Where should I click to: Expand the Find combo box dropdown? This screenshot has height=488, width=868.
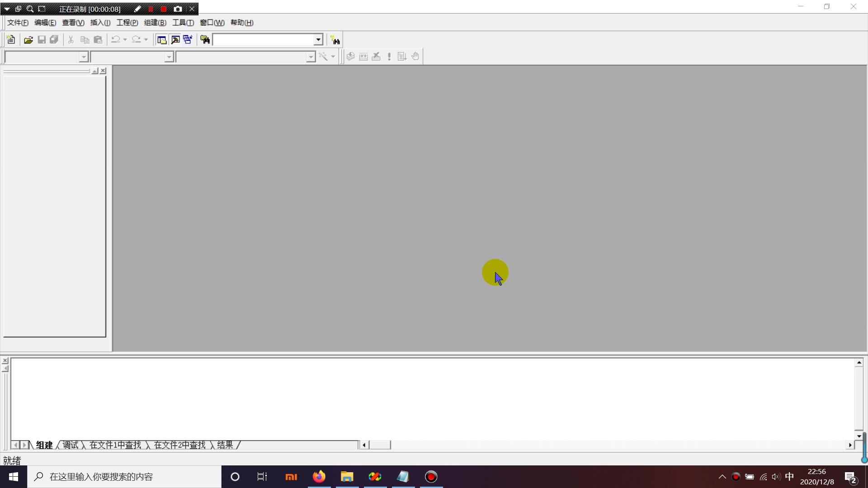tap(318, 40)
